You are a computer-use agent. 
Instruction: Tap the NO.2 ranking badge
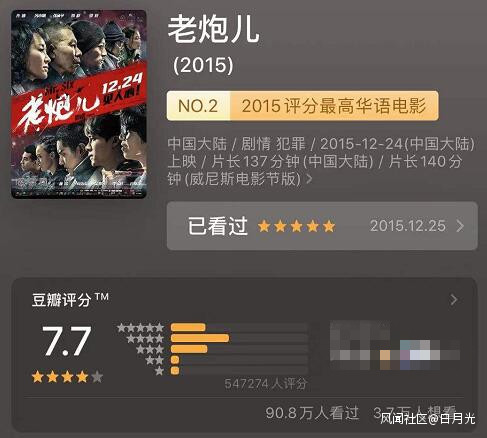[198, 106]
